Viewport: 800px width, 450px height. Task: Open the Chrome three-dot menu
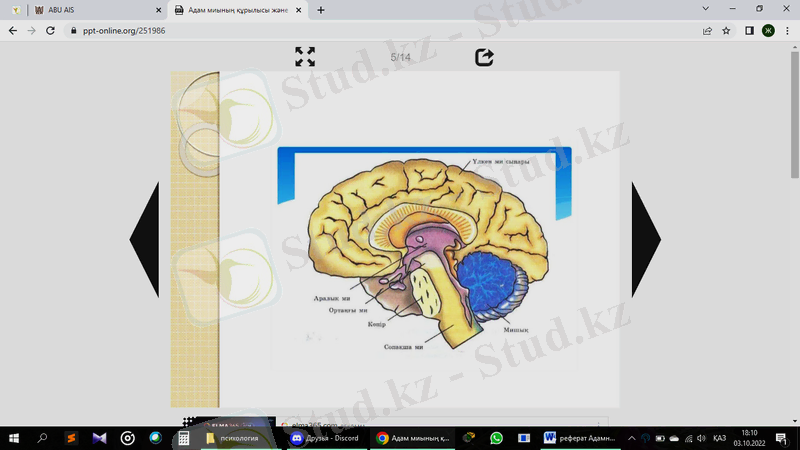[x=787, y=30]
